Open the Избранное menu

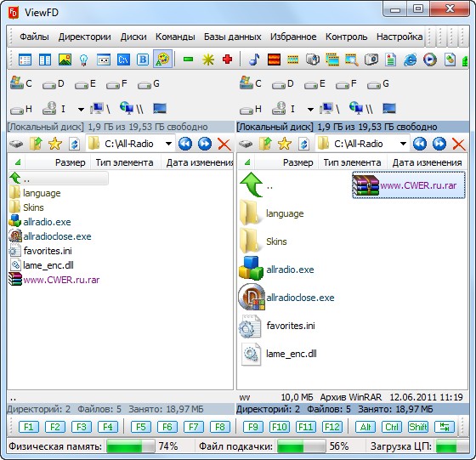pos(293,37)
